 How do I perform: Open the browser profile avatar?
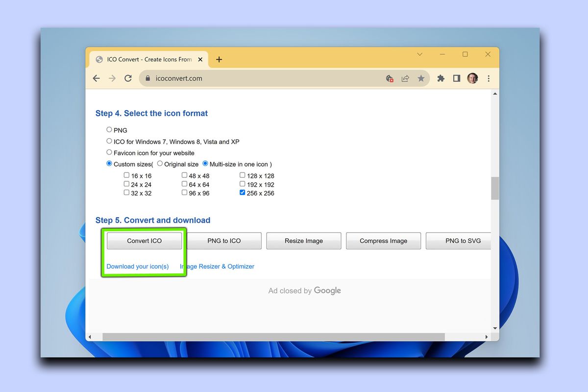[472, 78]
